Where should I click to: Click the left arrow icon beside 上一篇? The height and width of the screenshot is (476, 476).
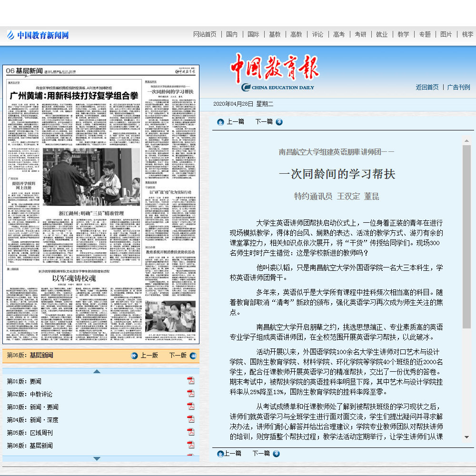220,122
